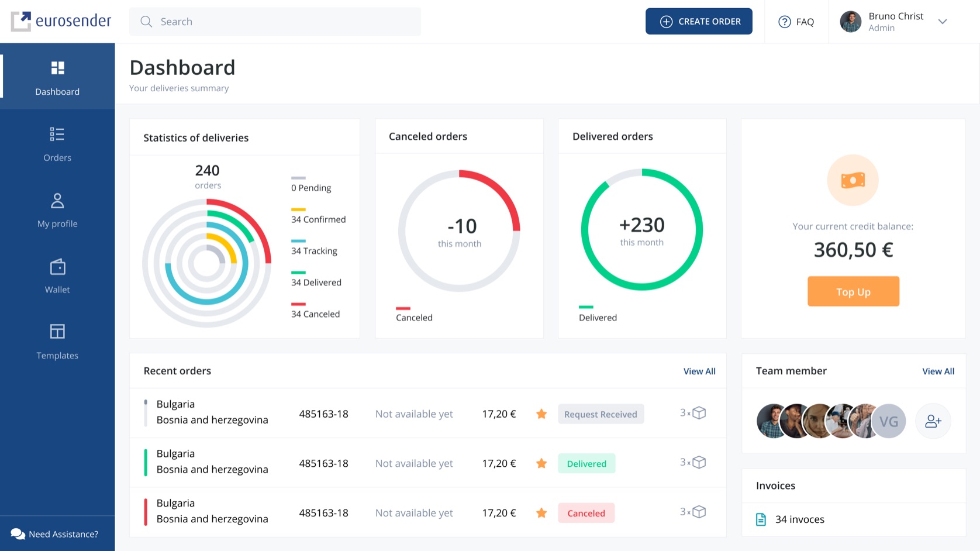
Task: Click the FAQ question mark icon
Action: pos(784,22)
